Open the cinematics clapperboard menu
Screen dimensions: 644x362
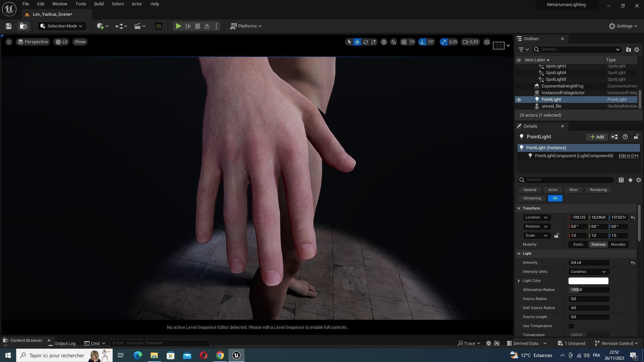coord(140,26)
